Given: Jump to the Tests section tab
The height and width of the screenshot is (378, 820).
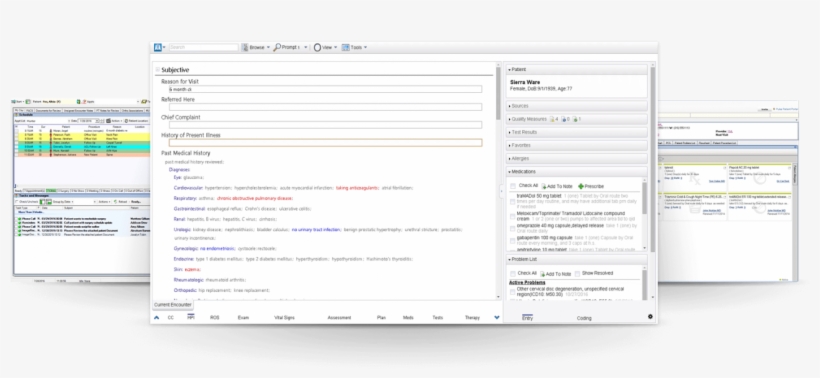Looking at the screenshot, I should 438,317.
